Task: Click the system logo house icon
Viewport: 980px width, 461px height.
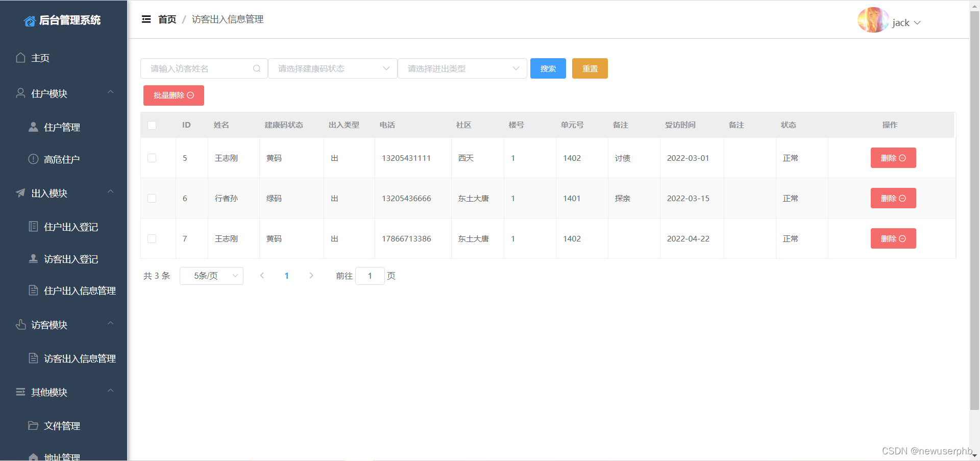Action: pyautogui.click(x=30, y=21)
